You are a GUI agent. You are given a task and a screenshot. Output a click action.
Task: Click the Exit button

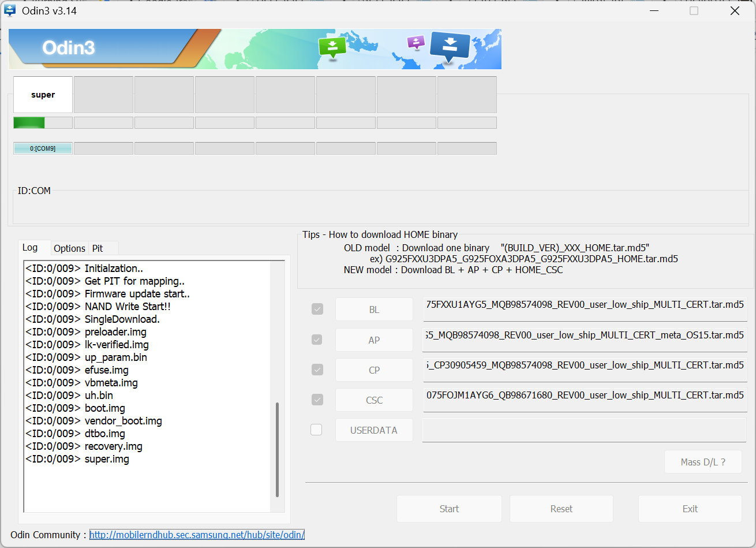690,509
